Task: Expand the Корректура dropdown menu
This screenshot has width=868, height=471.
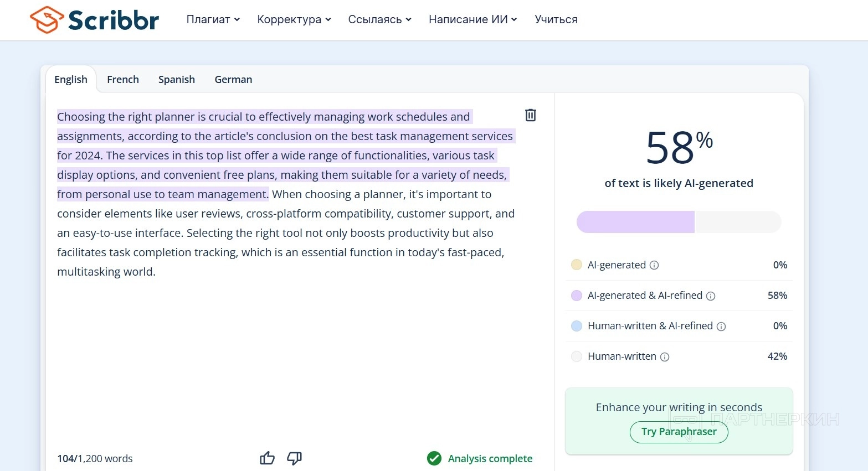Action: (x=294, y=19)
